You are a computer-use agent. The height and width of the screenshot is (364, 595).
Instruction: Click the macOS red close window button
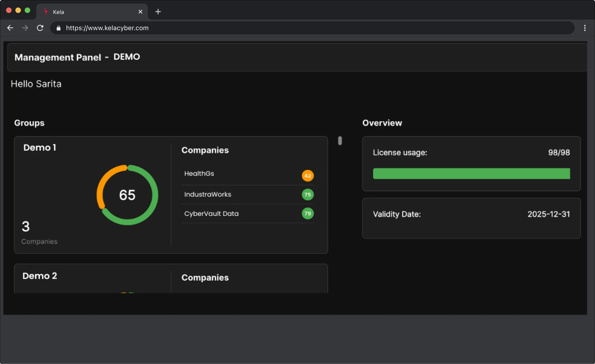coord(9,10)
